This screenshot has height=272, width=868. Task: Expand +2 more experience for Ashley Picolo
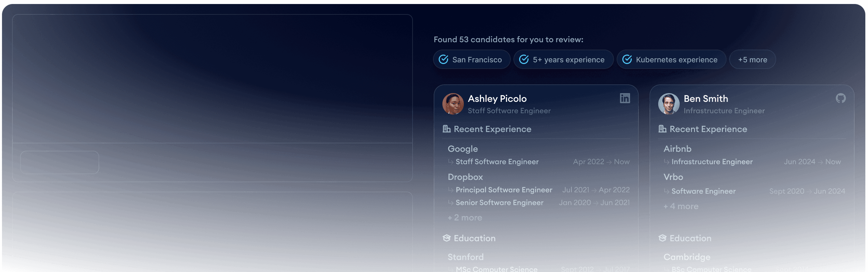pos(464,218)
